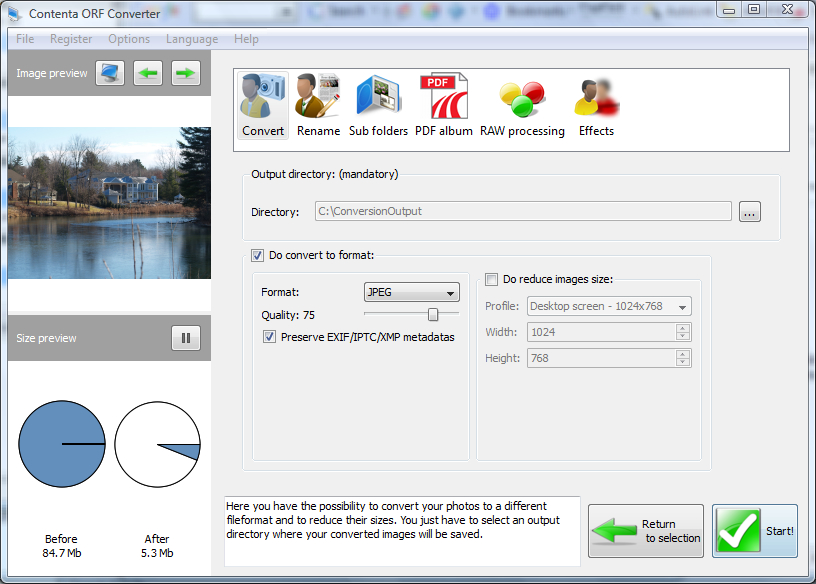The width and height of the screenshot is (816, 584).
Task: Open the Options menu
Action: click(129, 39)
